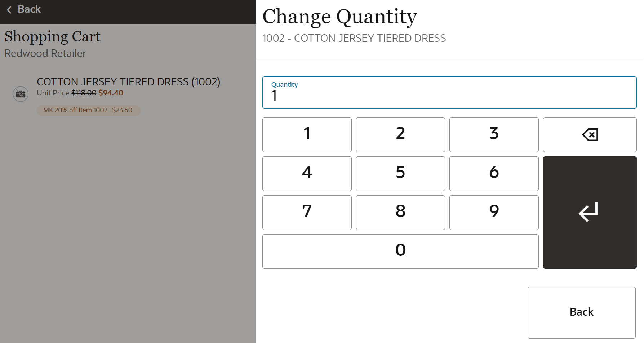The width and height of the screenshot is (644, 343).
Task: Click the no-image camera placeholder for the dress
Action: 21,94
